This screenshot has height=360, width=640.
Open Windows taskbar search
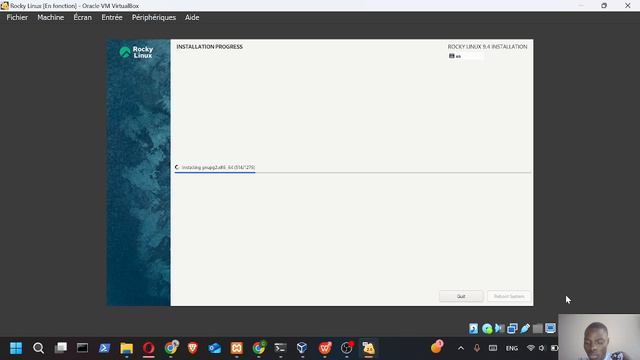coord(38,348)
